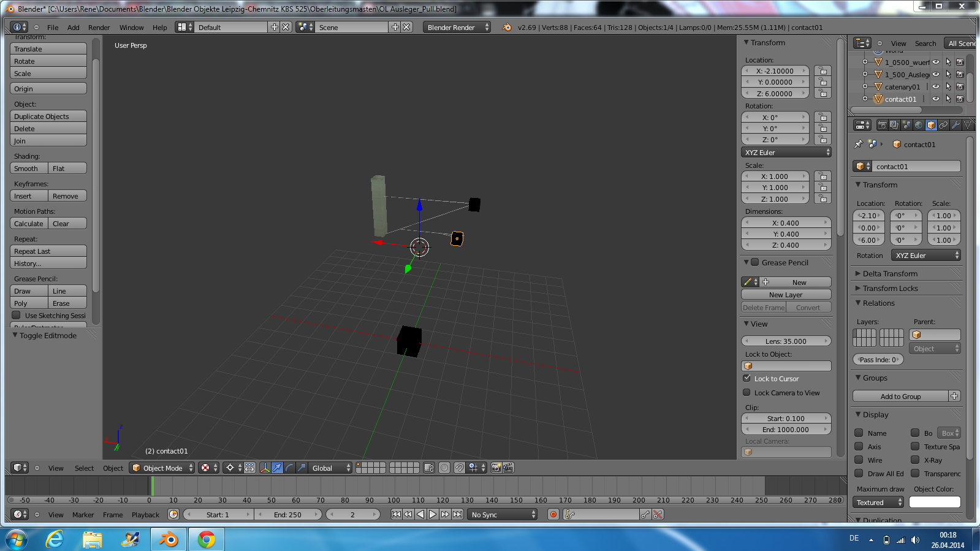Open the Select menu in viewport header
980x551 pixels.
tap(84, 468)
